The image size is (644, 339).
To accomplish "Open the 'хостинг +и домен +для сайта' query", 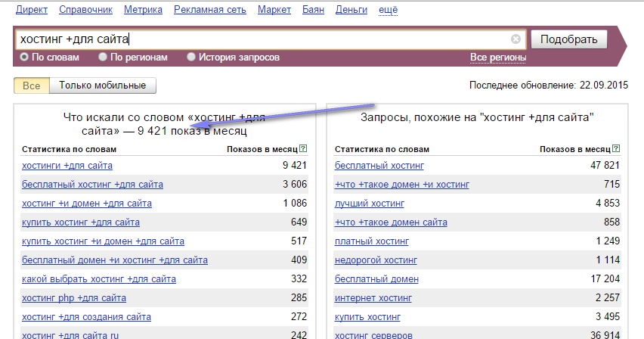I will click(87, 204).
